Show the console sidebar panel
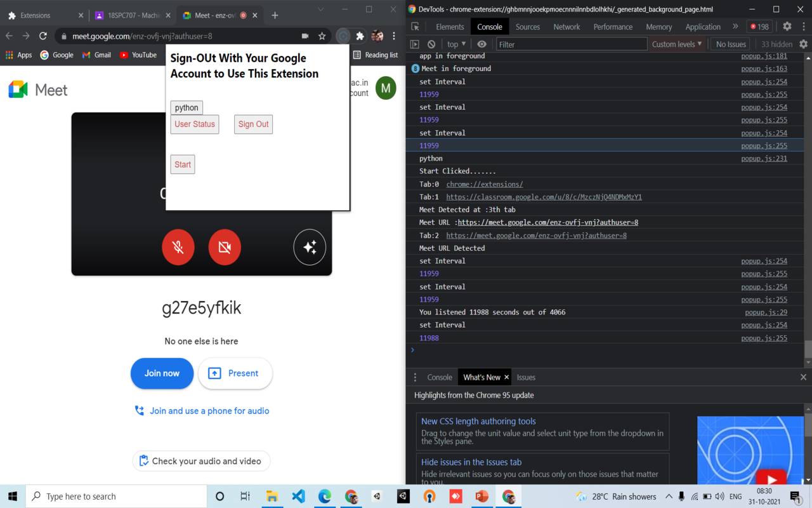This screenshot has width=812, height=508. (x=415, y=44)
